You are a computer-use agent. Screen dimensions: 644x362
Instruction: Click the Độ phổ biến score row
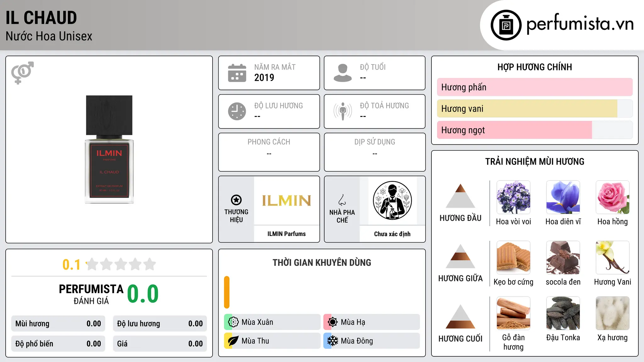(58, 344)
